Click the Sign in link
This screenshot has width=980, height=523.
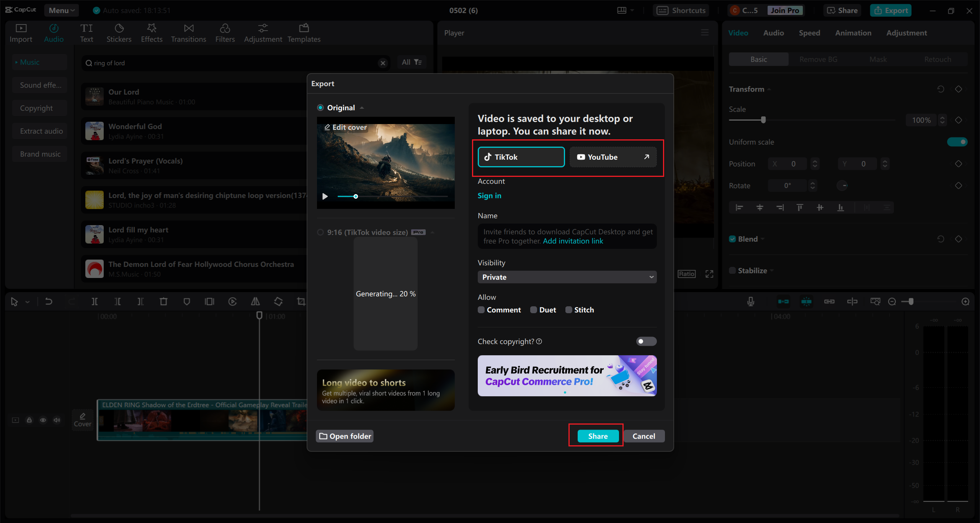tap(489, 196)
